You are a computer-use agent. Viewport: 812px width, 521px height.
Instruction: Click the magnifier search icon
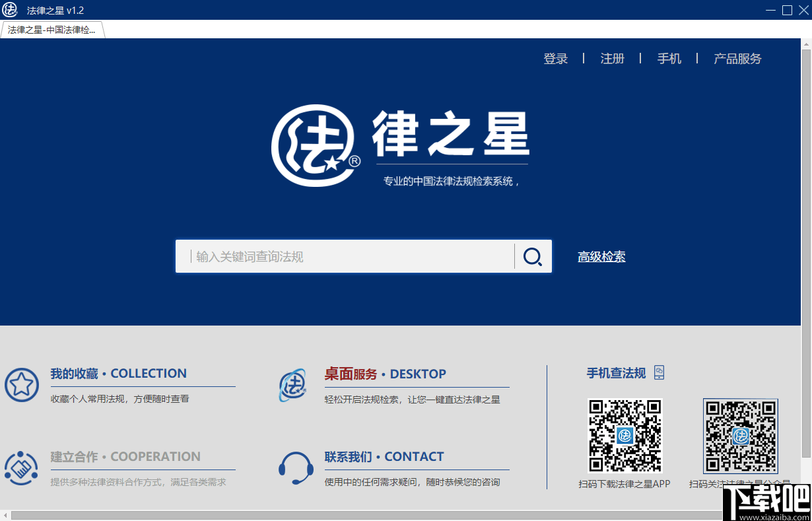532,256
